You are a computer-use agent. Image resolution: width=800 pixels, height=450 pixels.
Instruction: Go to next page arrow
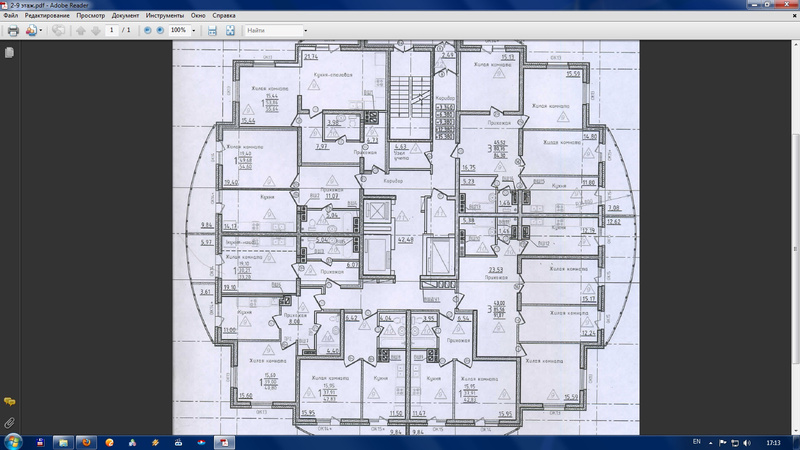point(95,31)
